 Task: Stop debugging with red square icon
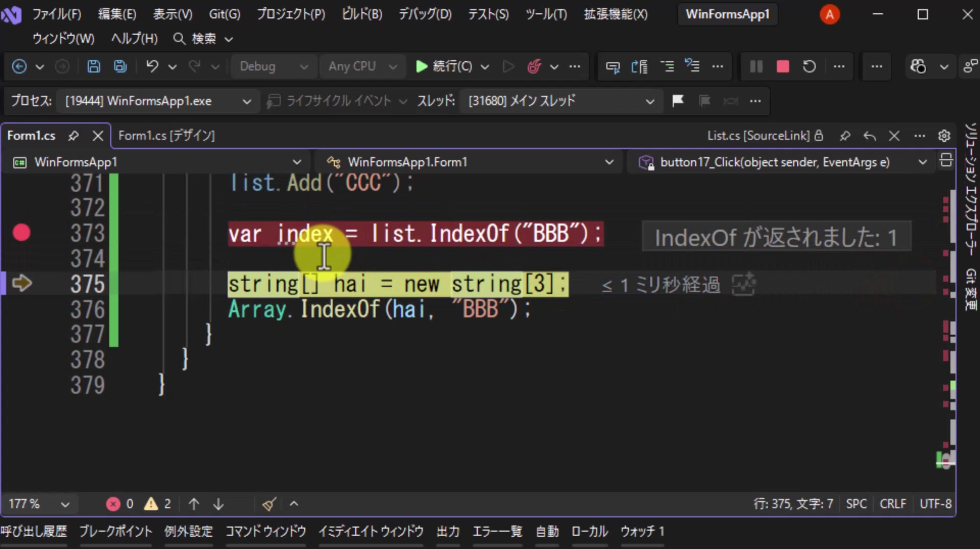pos(782,66)
